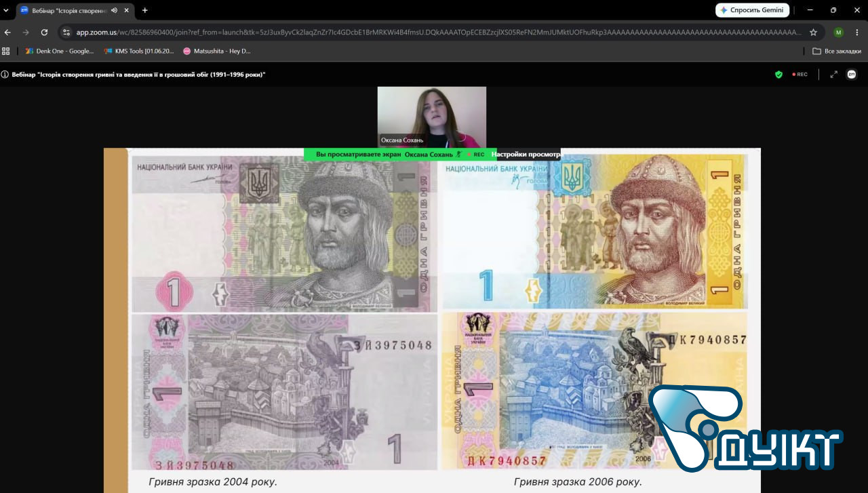Click the REC recording indicator

point(800,75)
